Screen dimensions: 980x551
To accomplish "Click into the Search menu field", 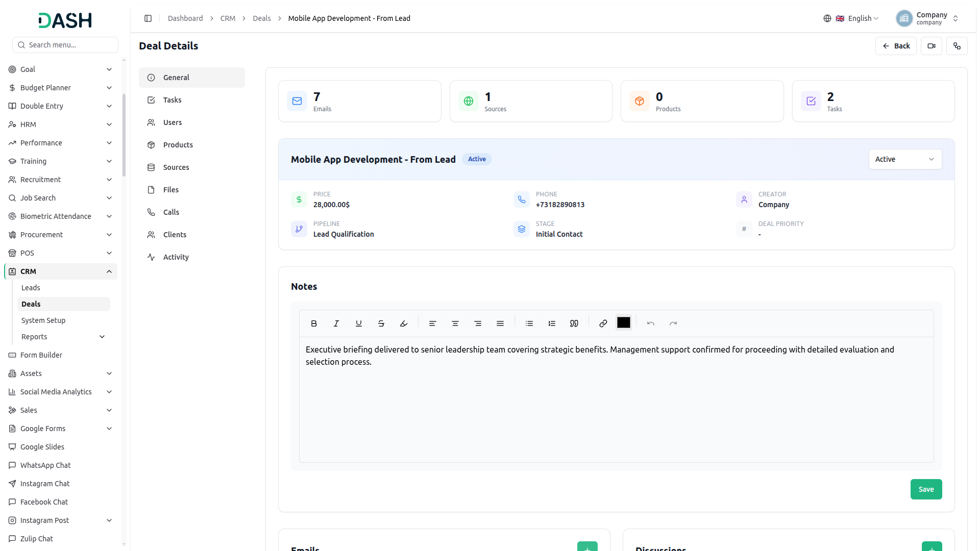I will tap(65, 45).
